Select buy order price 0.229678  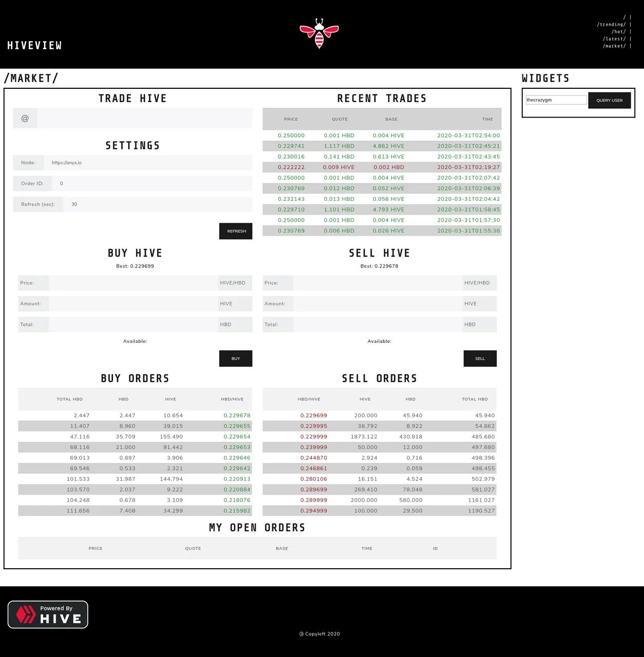click(x=237, y=416)
